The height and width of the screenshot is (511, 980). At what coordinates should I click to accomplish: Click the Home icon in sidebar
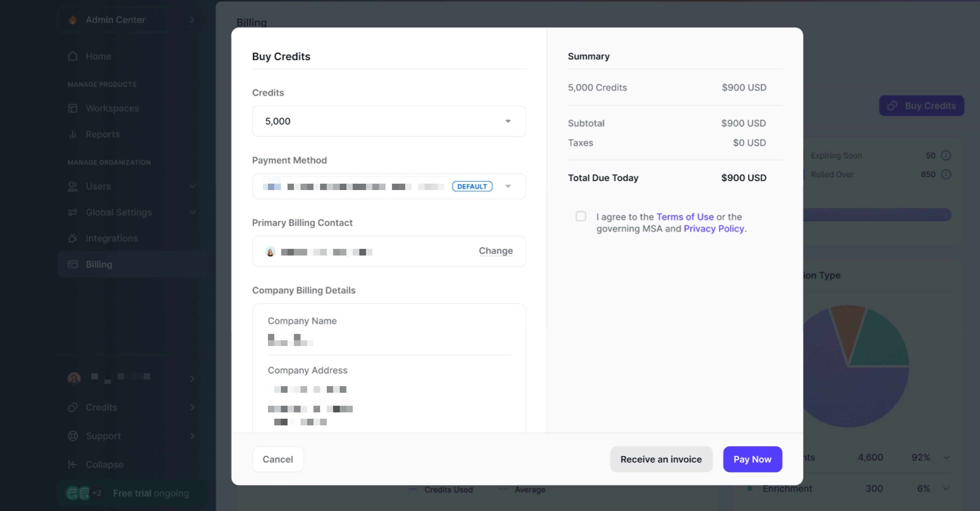(x=73, y=56)
